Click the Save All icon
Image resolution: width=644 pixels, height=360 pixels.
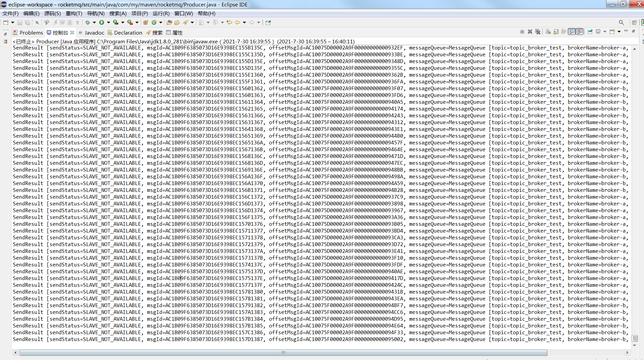pos(27,22)
